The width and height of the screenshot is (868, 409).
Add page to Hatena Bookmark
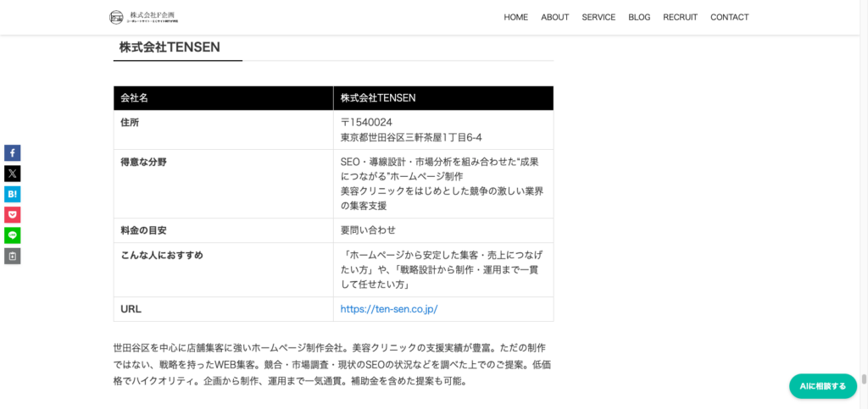[x=12, y=194]
